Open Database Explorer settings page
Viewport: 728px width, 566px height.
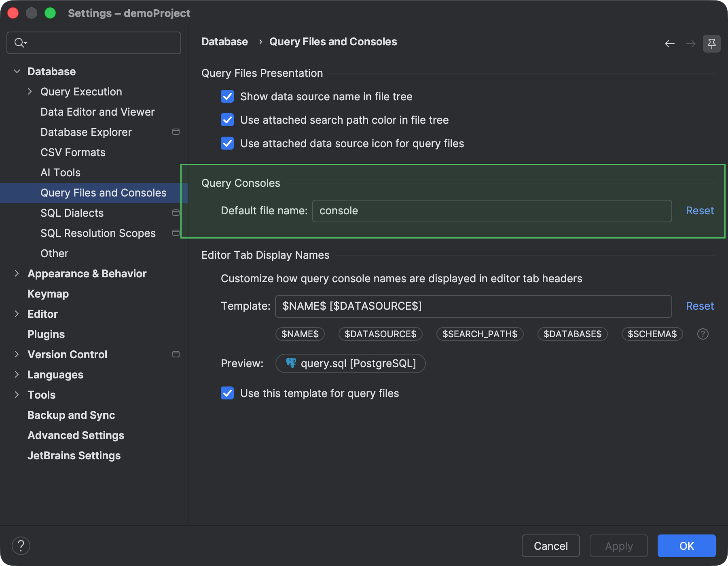click(x=86, y=132)
